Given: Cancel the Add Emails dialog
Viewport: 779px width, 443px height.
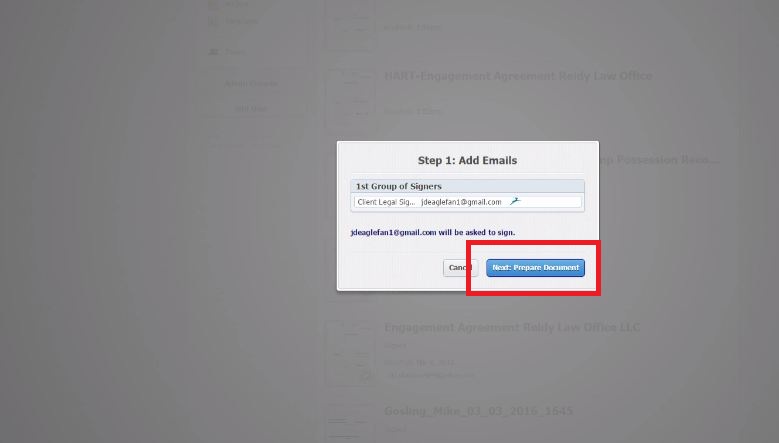Looking at the screenshot, I should point(460,268).
